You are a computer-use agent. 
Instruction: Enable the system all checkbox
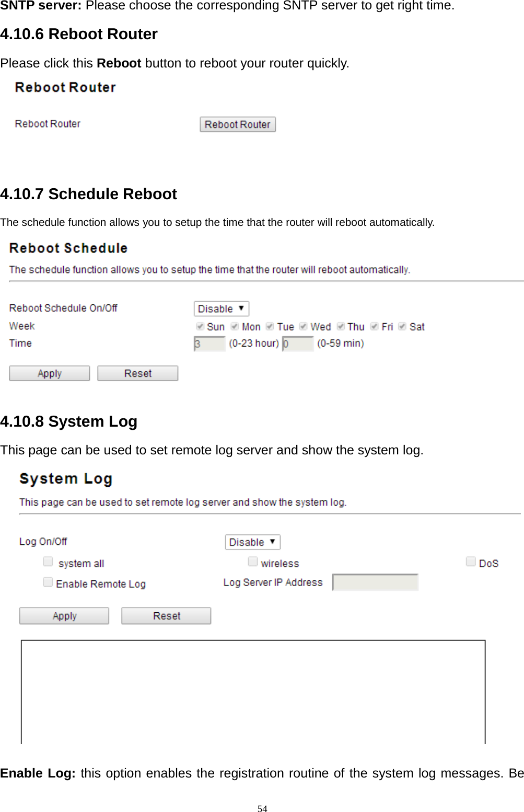[x=48, y=562]
